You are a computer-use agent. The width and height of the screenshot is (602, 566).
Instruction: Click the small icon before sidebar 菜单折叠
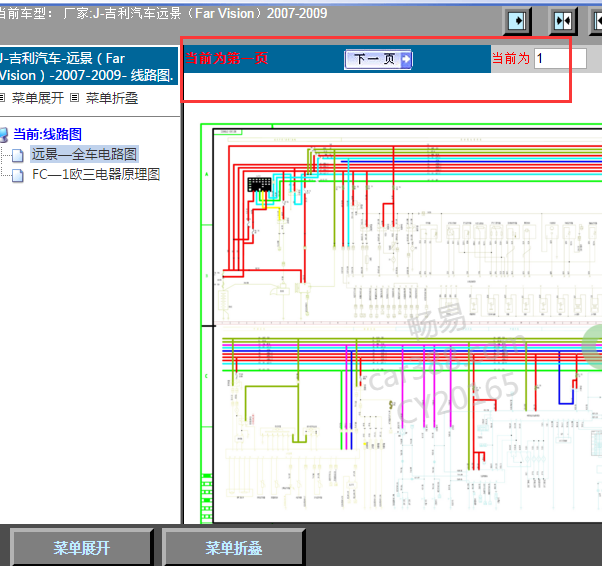(x=74, y=98)
